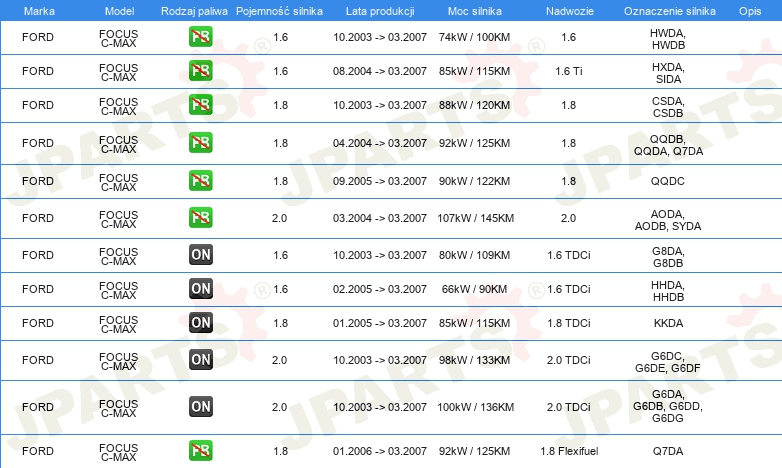Click petrol fuel icon in 74kW / 100KM row

coord(200,36)
